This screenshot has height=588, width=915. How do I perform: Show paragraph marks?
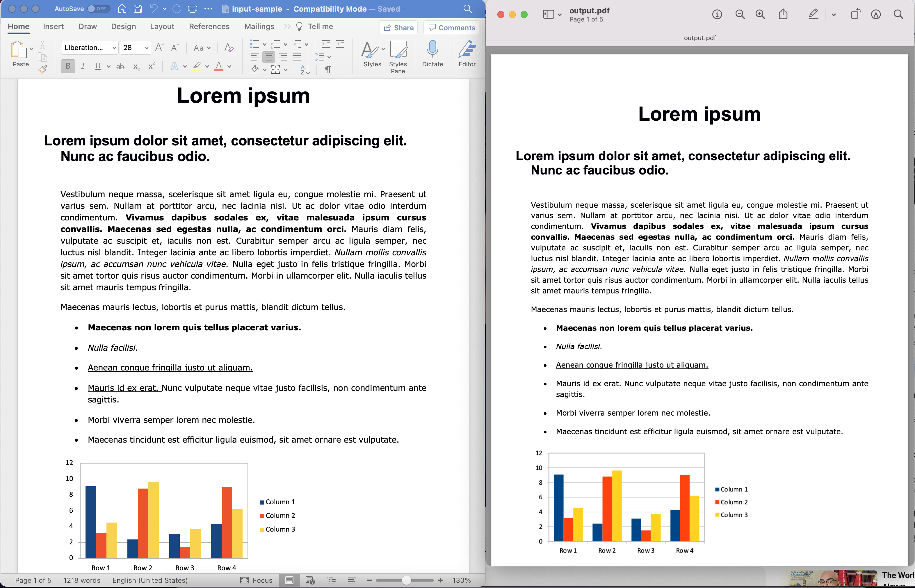click(x=328, y=70)
